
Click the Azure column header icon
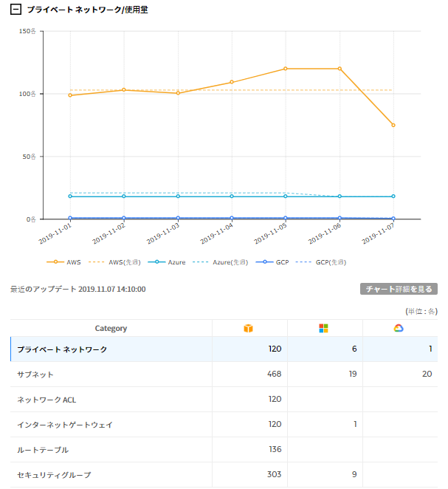323,328
